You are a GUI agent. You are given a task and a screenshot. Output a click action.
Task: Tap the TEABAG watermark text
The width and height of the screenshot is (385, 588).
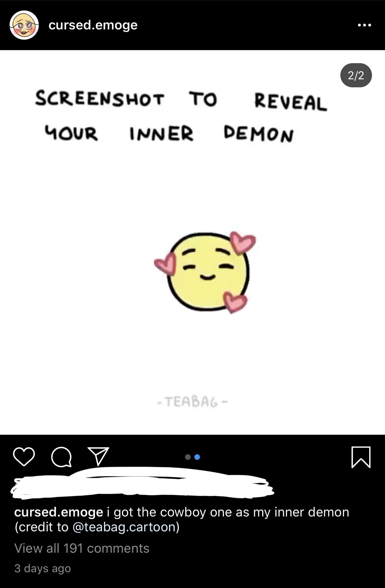[192, 402]
